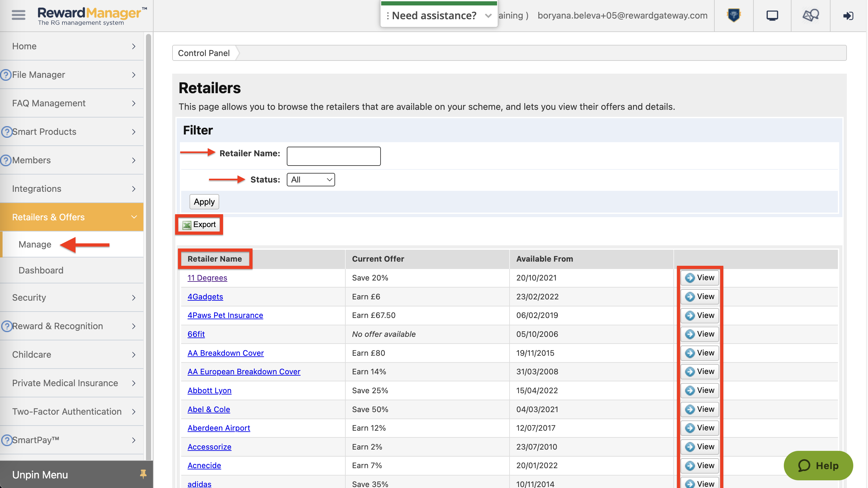Click the sidebar vertical scrollbar

coord(148,246)
